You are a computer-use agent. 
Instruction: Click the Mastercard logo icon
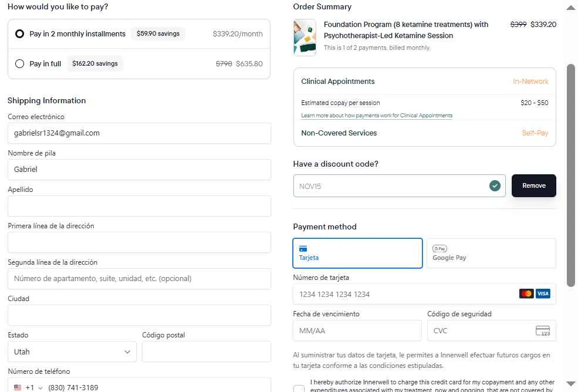526,293
